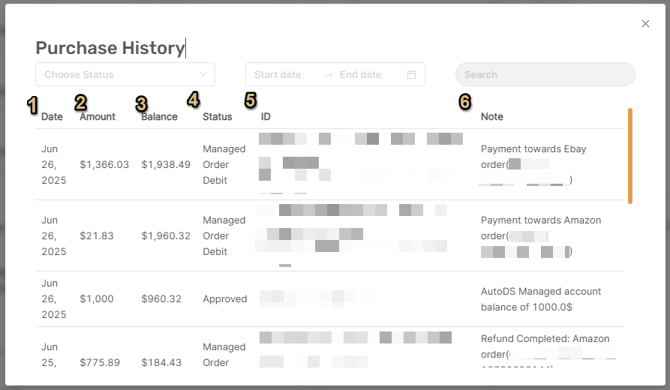Select the End date field
Viewport: 670px width, 390px height.
[x=361, y=75]
